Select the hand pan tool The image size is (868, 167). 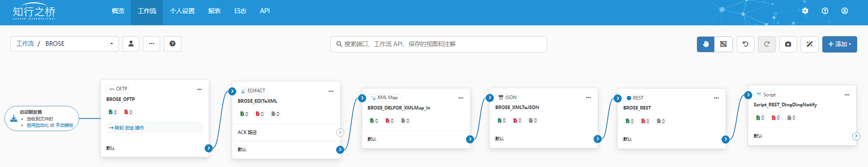click(x=706, y=44)
